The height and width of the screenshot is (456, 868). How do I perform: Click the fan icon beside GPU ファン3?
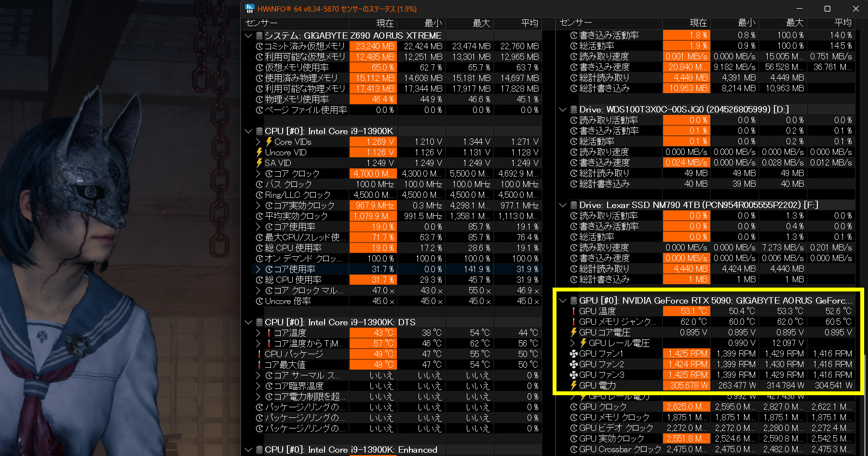pos(573,375)
